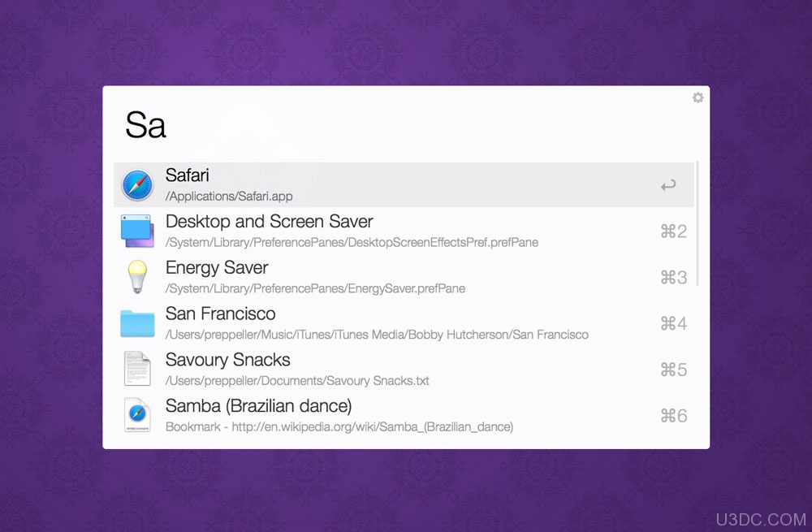Click the Desktop and Screen Saver icon
812x532 pixels.
pyautogui.click(x=137, y=231)
